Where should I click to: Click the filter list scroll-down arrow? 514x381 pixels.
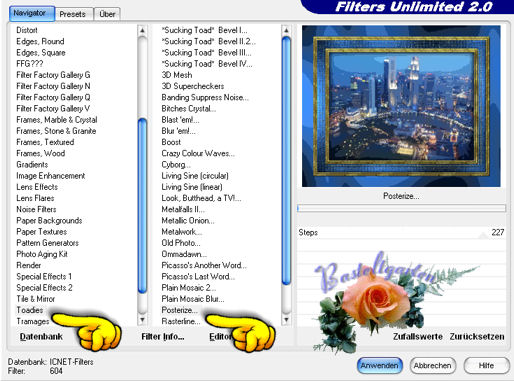pyautogui.click(x=286, y=320)
